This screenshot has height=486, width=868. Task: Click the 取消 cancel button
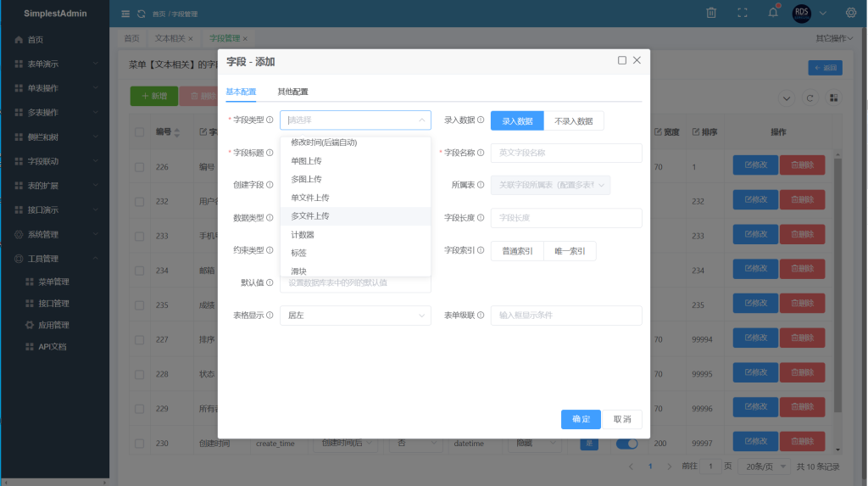click(x=622, y=419)
